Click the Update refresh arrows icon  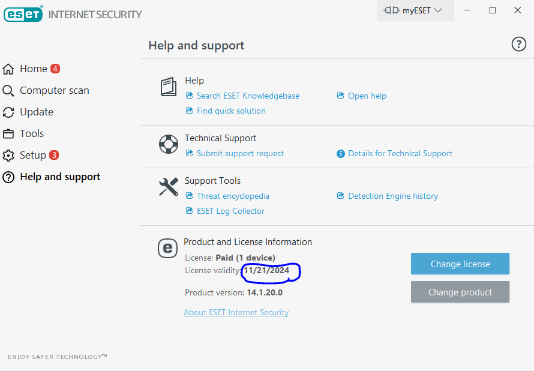(x=8, y=112)
